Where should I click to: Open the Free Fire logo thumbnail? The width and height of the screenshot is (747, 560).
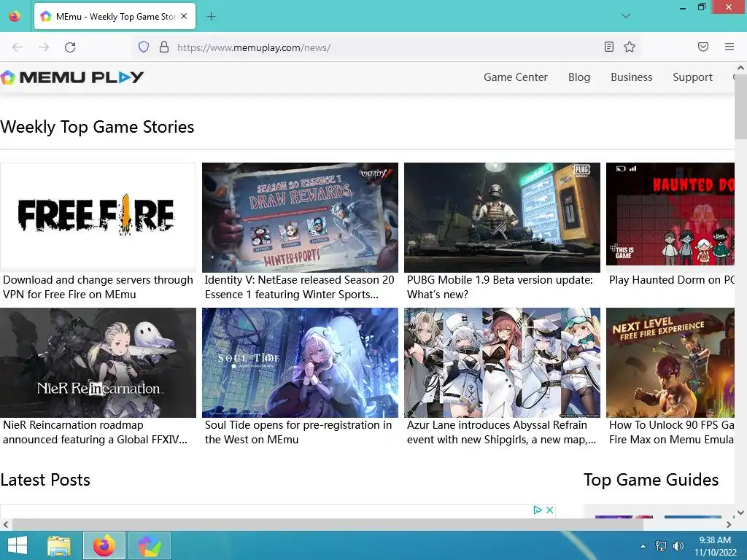pos(98,217)
